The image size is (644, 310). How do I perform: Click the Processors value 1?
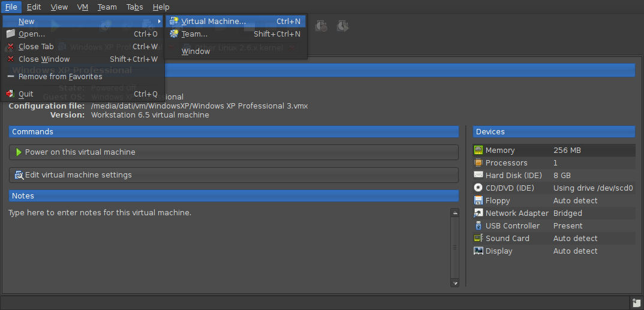point(555,163)
